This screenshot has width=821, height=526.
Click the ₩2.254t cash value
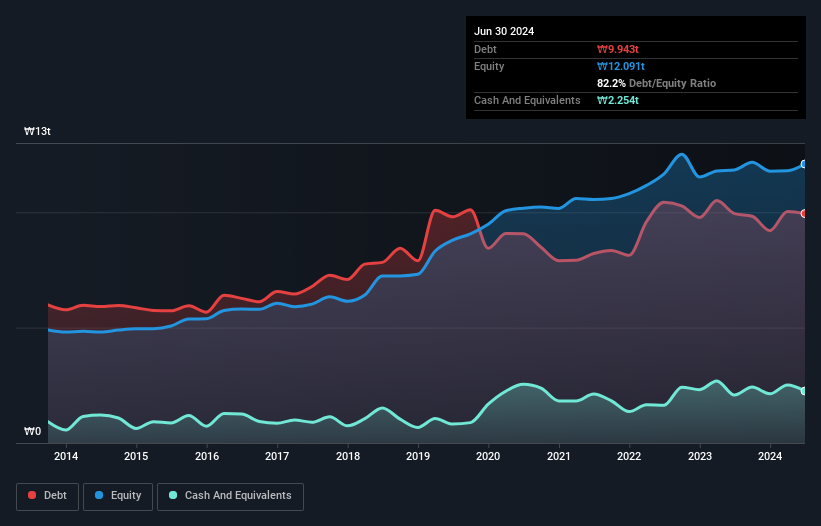point(618,100)
